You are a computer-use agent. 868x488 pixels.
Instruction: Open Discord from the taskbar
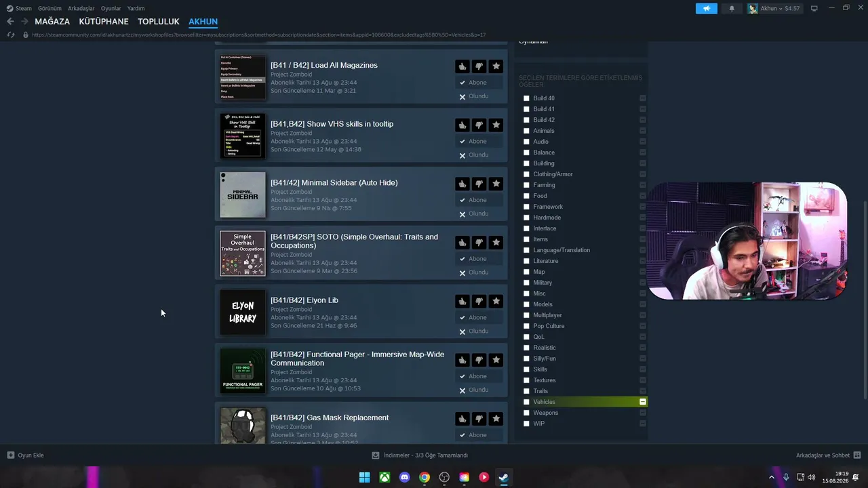[405, 477]
